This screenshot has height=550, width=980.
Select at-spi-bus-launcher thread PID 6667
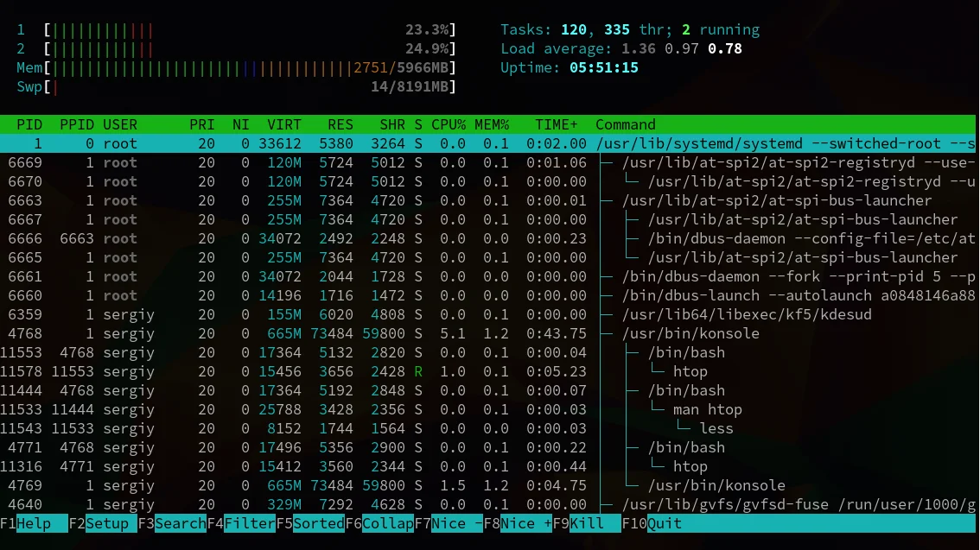click(487, 220)
